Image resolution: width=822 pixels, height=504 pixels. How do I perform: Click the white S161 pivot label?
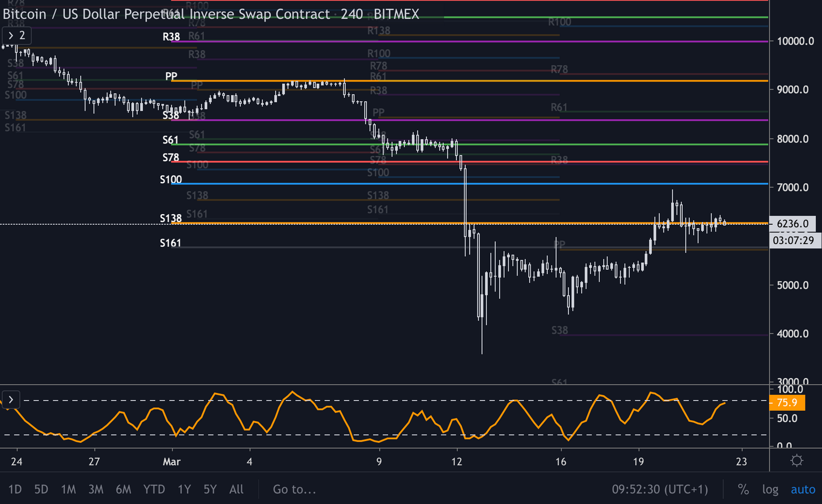click(x=171, y=243)
